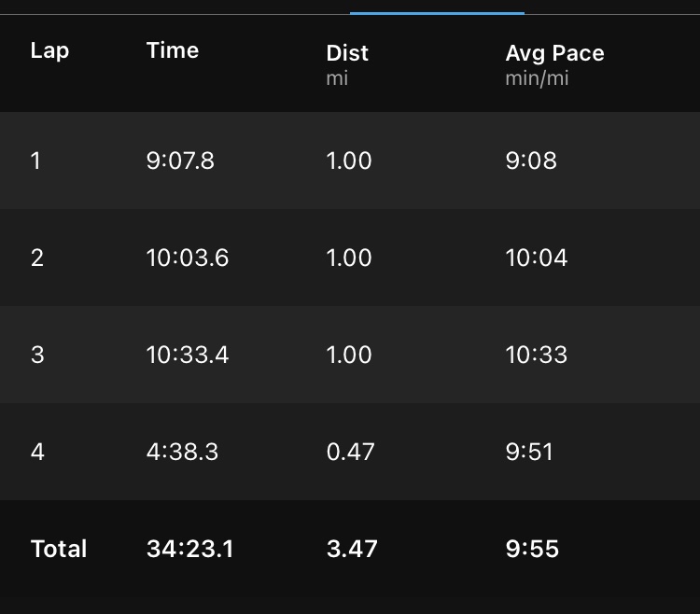The height and width of the screenshot is (614, 700).
Task: Click lap 4 time 4:38.3
Action: pos(182,452)
